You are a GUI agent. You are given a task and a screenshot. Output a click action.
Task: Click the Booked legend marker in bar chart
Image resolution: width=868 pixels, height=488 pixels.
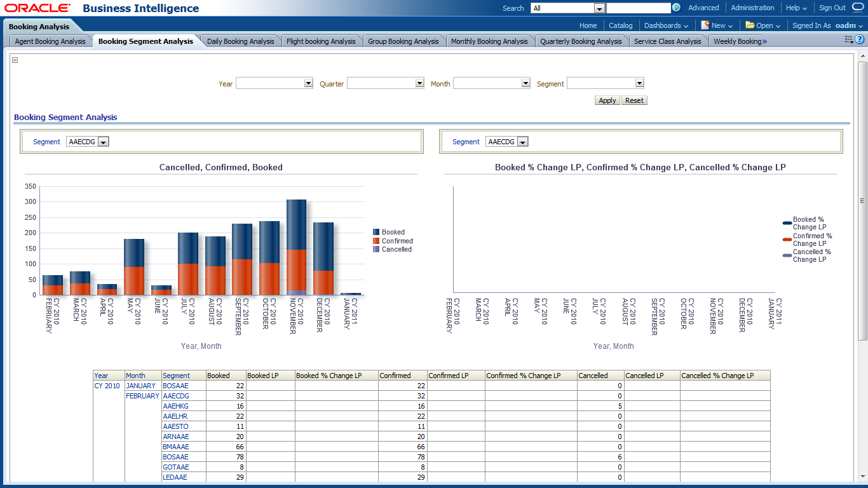point(376,233)
